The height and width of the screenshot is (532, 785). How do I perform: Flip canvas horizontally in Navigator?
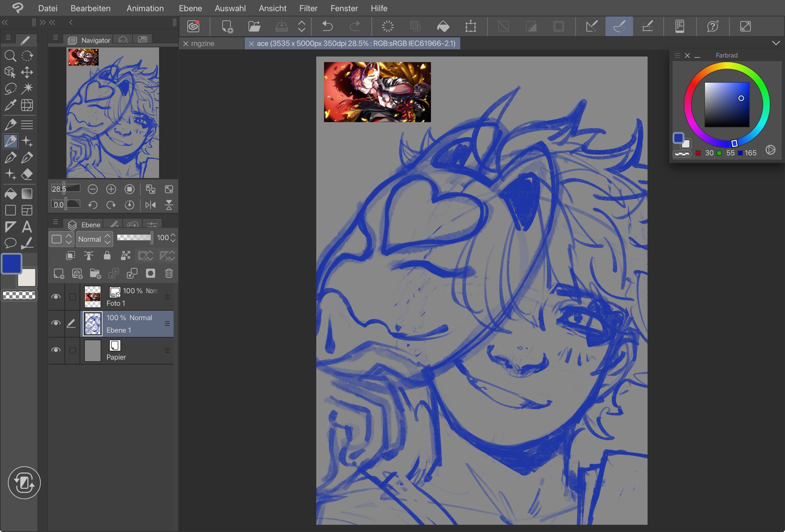pos(150,205)
